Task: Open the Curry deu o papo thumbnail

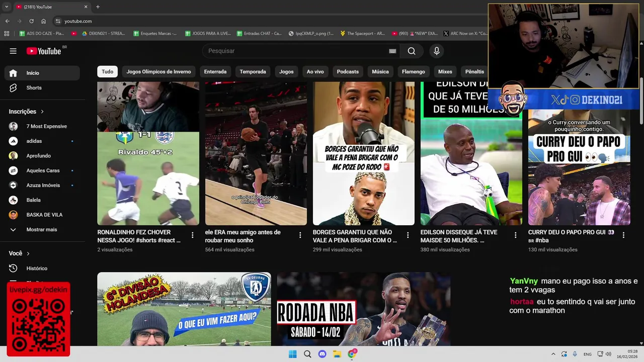Action: tap(579, 167)
